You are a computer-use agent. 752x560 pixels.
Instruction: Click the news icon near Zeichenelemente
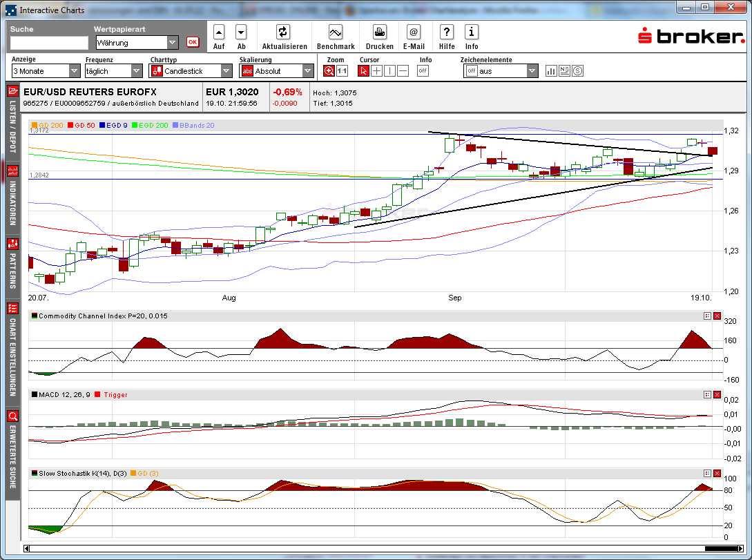point(564,71)
